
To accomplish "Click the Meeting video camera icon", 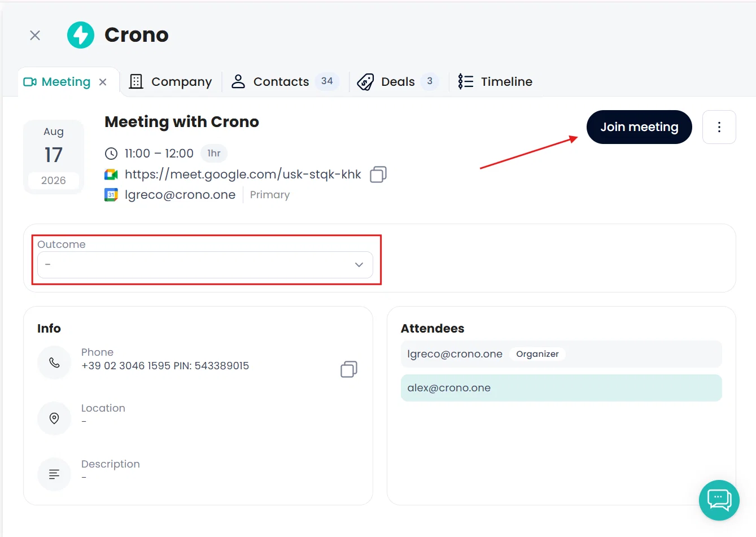I will click(x=30, y=82).
